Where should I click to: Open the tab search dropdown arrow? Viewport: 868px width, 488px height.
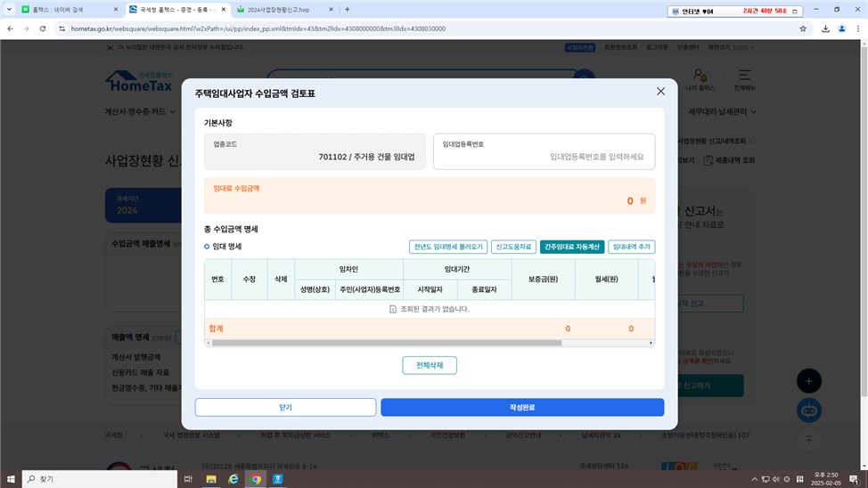[9, 10]
